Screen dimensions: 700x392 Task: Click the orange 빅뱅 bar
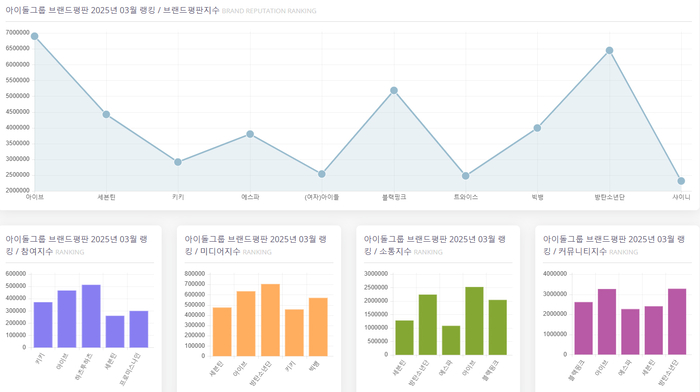pos(318,327)
